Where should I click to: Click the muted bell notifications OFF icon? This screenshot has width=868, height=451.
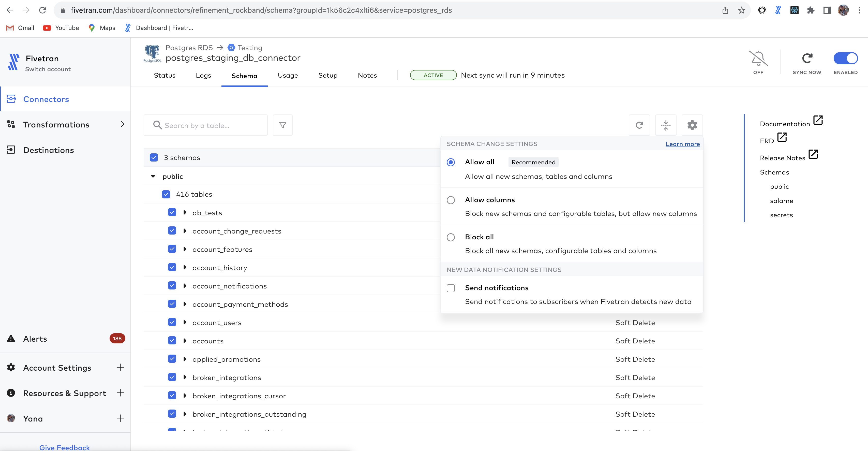[758, 59]
